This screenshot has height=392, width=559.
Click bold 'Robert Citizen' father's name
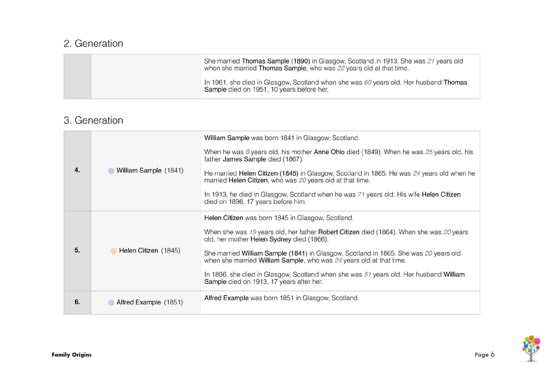coord(338,232)
